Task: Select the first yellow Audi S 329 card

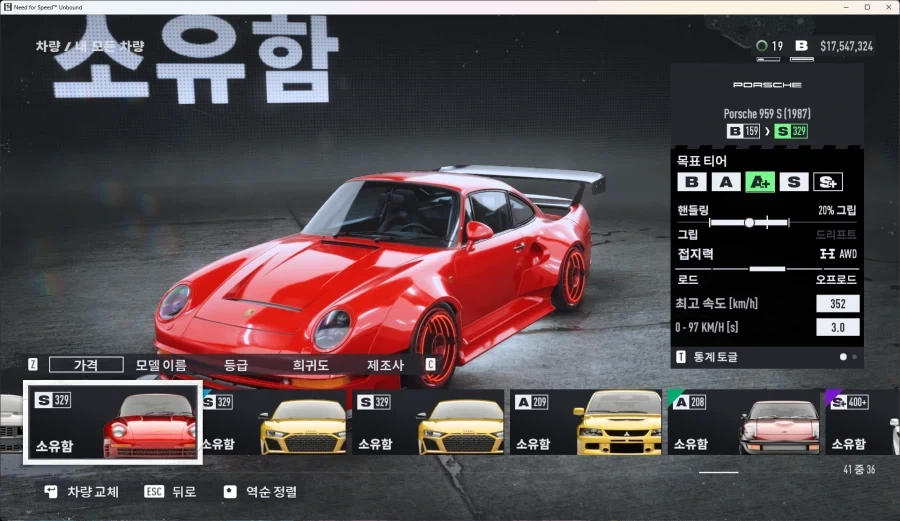Action: click(x=274, y=422)
